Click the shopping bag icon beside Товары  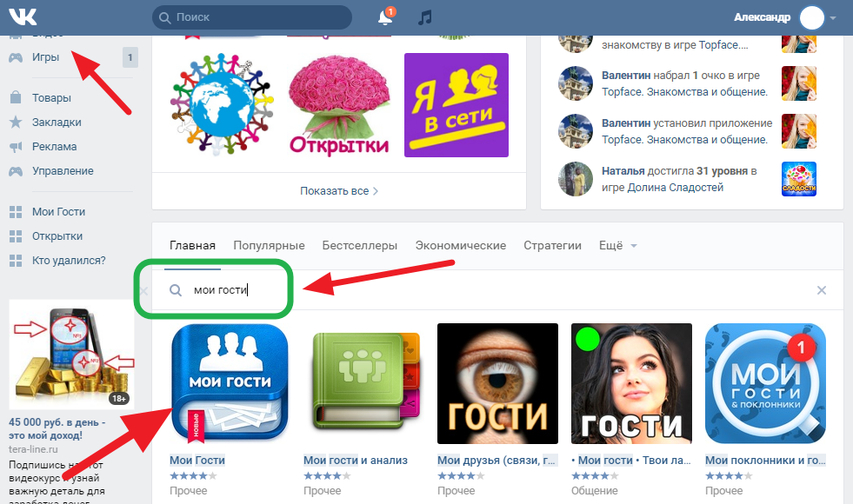click(16, 97)
